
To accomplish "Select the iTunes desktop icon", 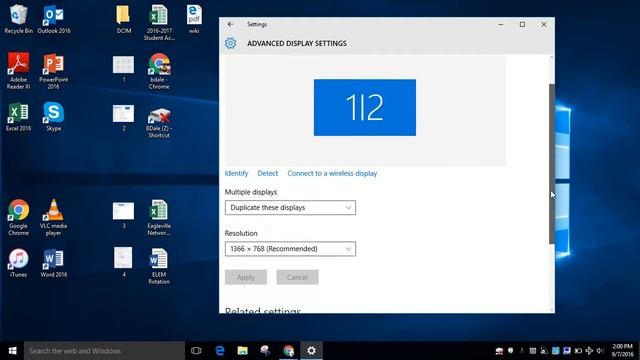I will click(18, 263).
